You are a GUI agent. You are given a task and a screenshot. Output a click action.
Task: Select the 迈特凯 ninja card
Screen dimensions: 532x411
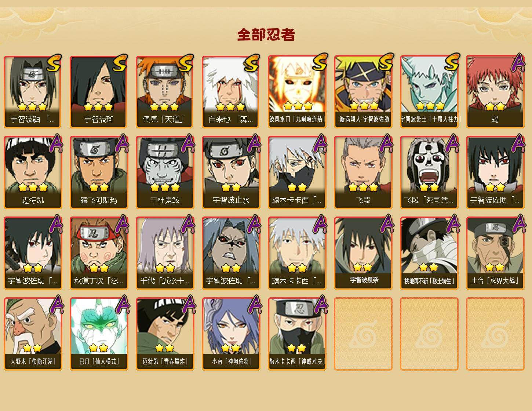(x=33, y=172)
